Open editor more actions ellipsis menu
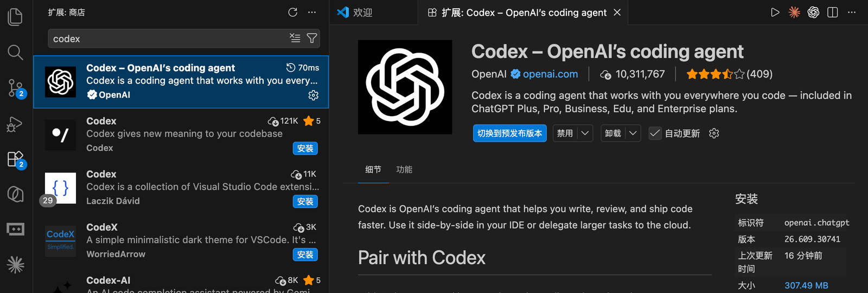This screenshot has width=868, height=293. tap(852, 12)
